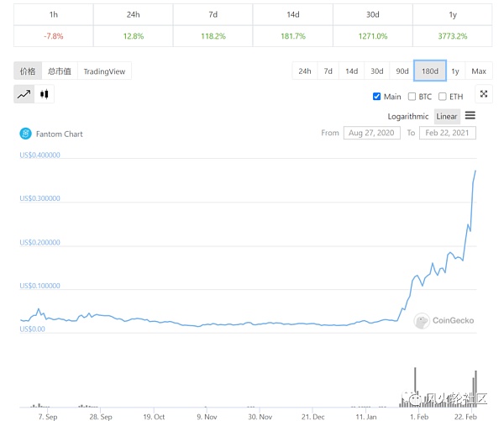Select the 价格 tab
504x421 pixels.
28,71
